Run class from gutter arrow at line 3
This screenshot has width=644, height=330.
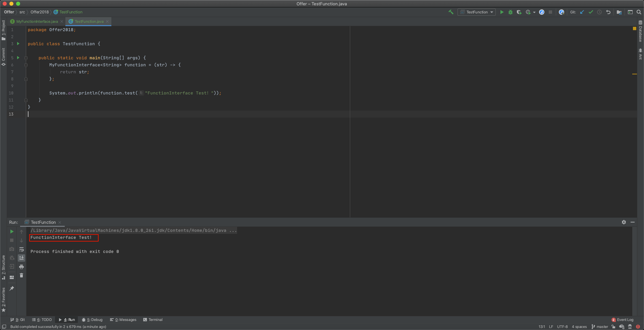tap(18, 44)
